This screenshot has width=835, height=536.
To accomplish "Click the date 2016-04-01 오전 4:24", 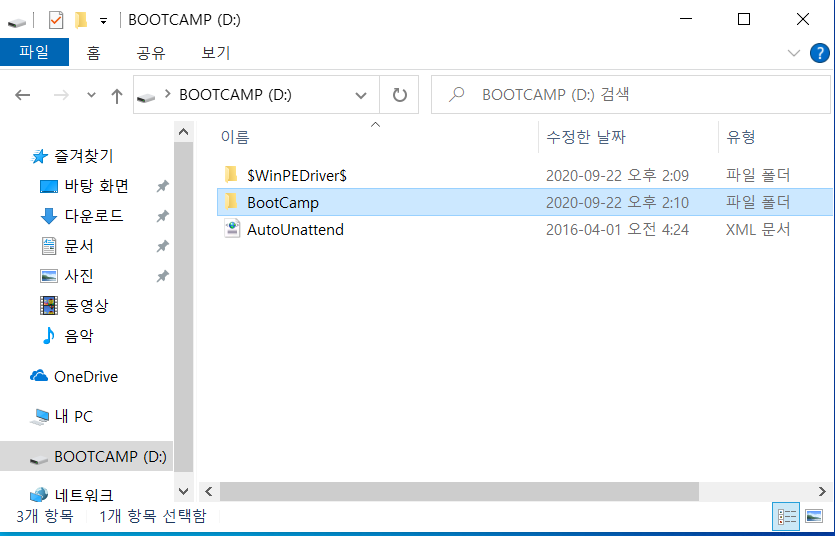I will (617, 230).
